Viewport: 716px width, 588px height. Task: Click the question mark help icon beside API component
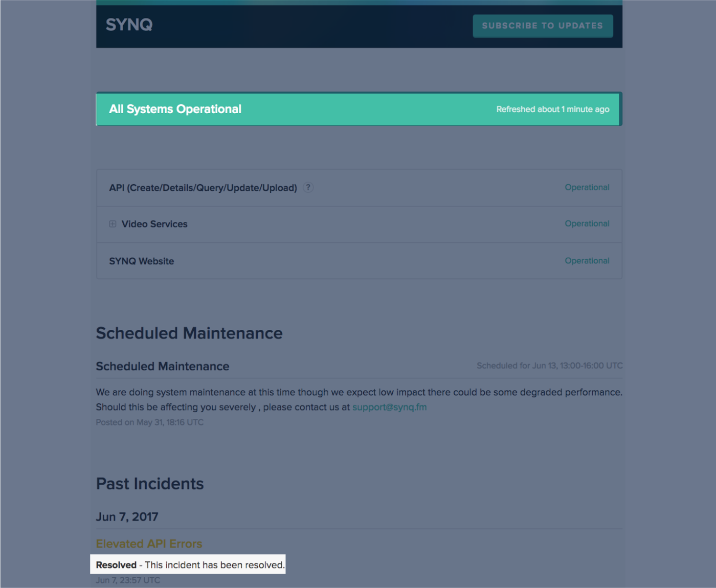[308, 188]
